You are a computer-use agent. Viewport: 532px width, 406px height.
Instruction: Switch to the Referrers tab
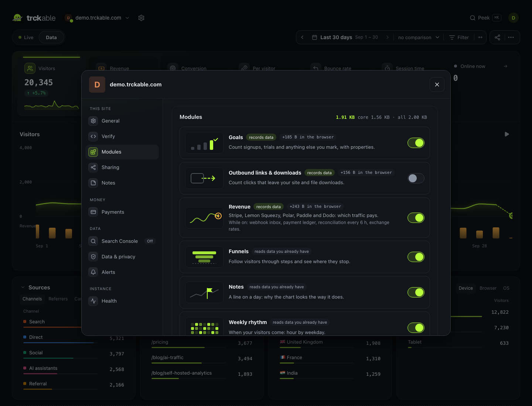(58, 299)
